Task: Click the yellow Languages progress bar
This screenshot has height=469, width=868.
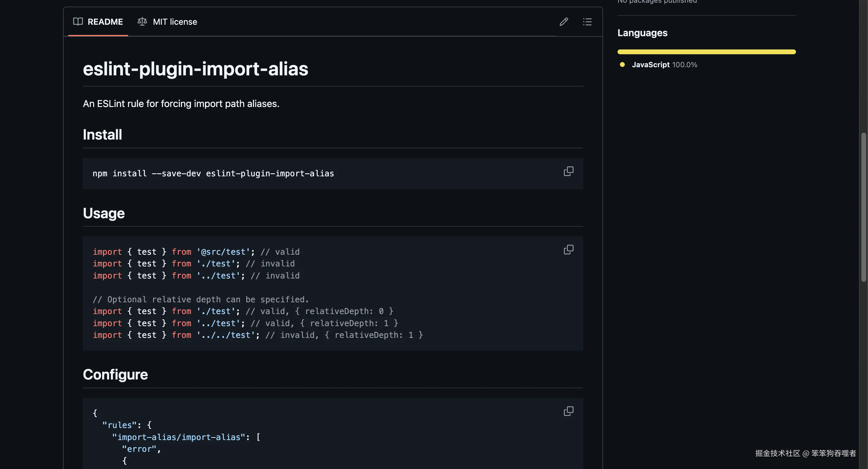Action: pos(706,52)
